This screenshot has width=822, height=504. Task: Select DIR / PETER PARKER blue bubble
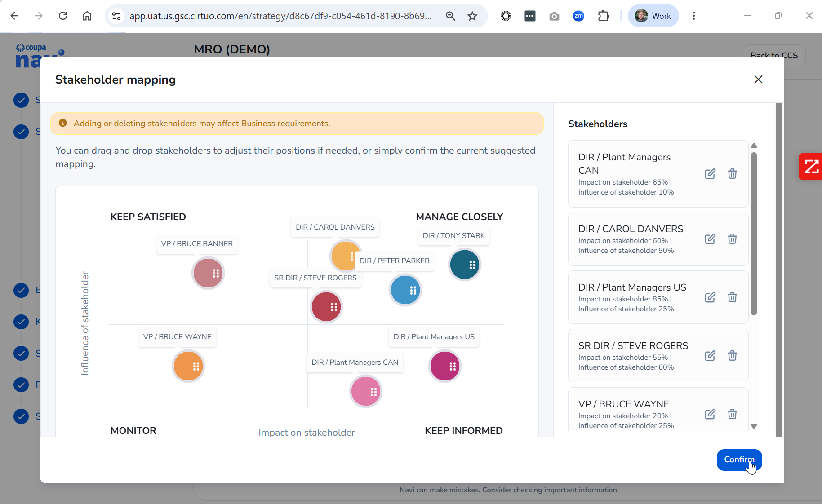click(x=405, y=291)
